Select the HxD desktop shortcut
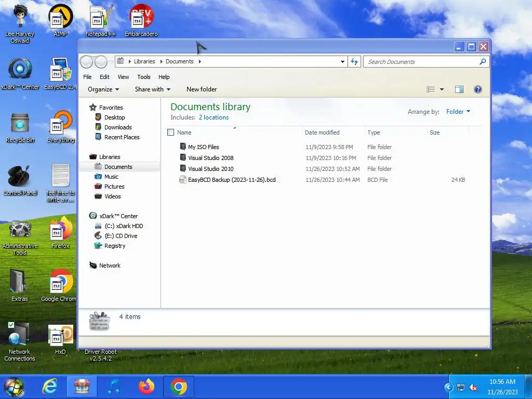532x399 pixels. pyautogui.click(x=60, y=339)
